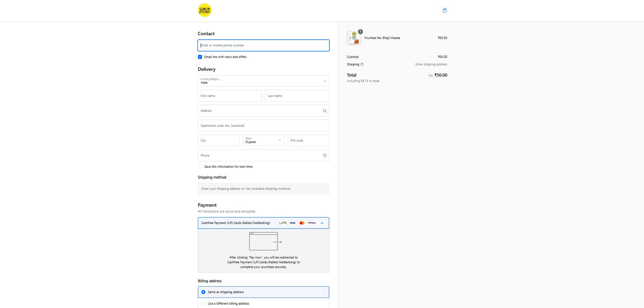
Task: Click the UPI payment logo
Action: (283, 223)
